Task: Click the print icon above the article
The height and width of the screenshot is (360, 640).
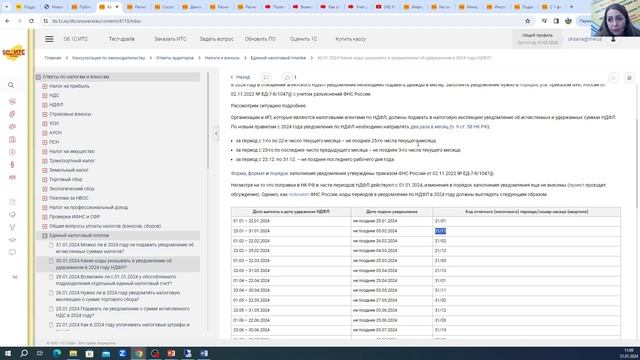Action: (629, 78)
